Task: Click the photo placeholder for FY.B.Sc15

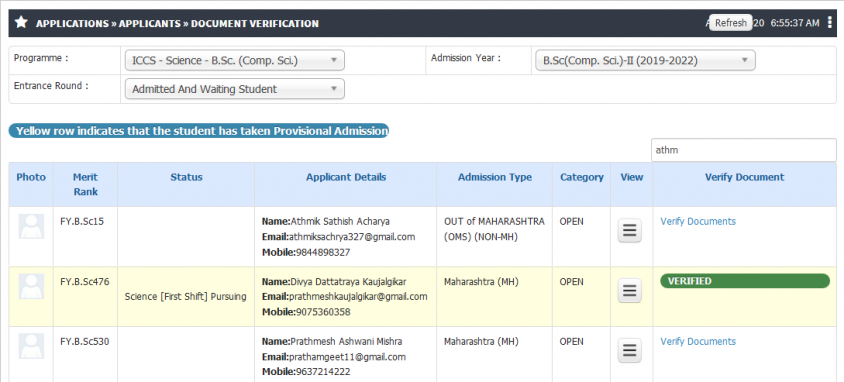Action: [x=31, y=226]
